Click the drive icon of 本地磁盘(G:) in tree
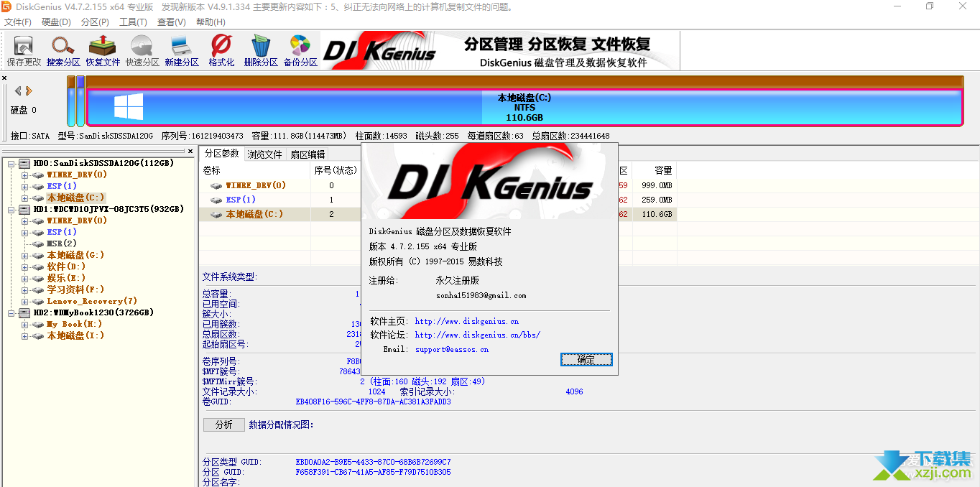 pos(38,255)
